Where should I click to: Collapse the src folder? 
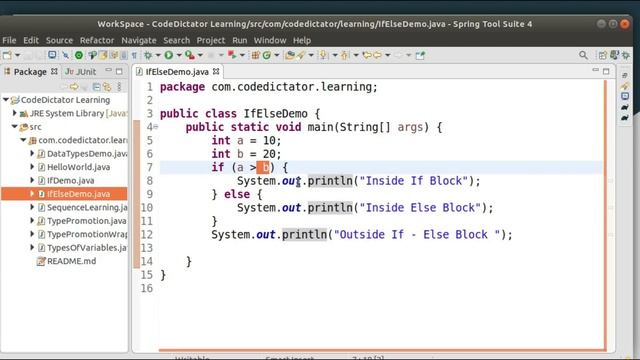coord(15,127)
